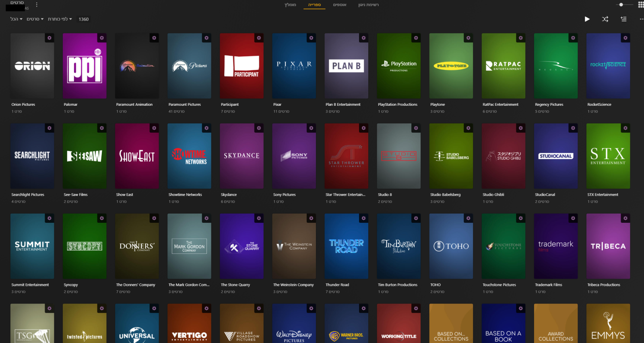Open the Regency Pictures poster
The image size is (644, 343).
555,66
